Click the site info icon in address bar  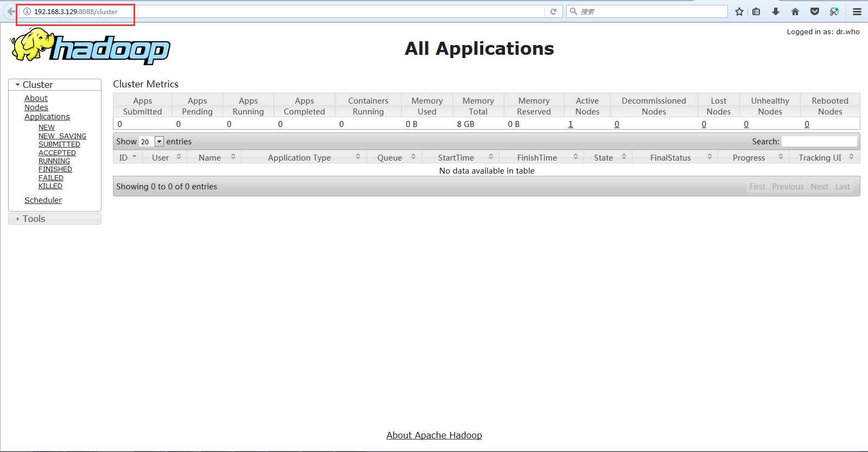click(27, 11)
